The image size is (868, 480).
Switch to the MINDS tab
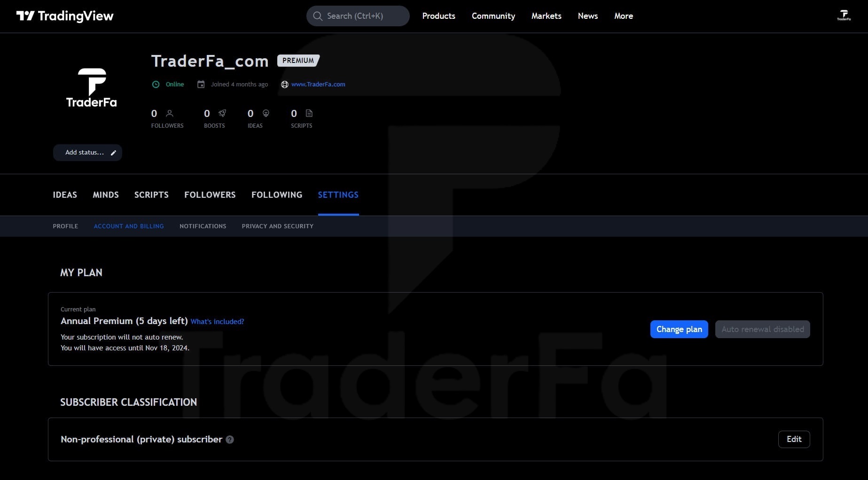pos(106,195)
